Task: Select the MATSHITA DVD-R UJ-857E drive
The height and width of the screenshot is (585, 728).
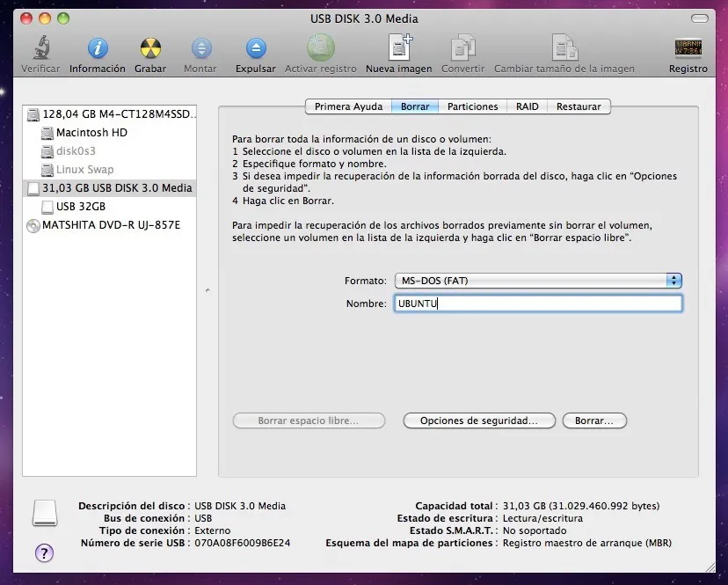Action: [110, 225]
